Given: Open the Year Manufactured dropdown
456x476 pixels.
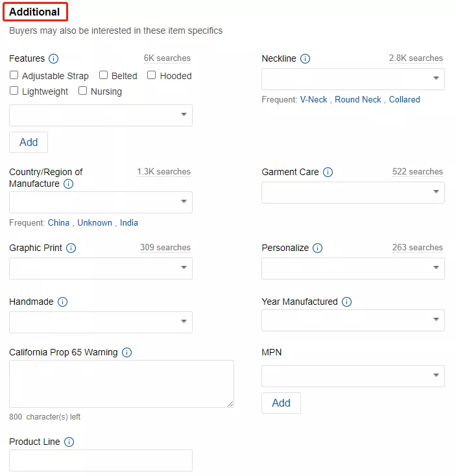Looking at the screenshot, I should coord(353,320).
